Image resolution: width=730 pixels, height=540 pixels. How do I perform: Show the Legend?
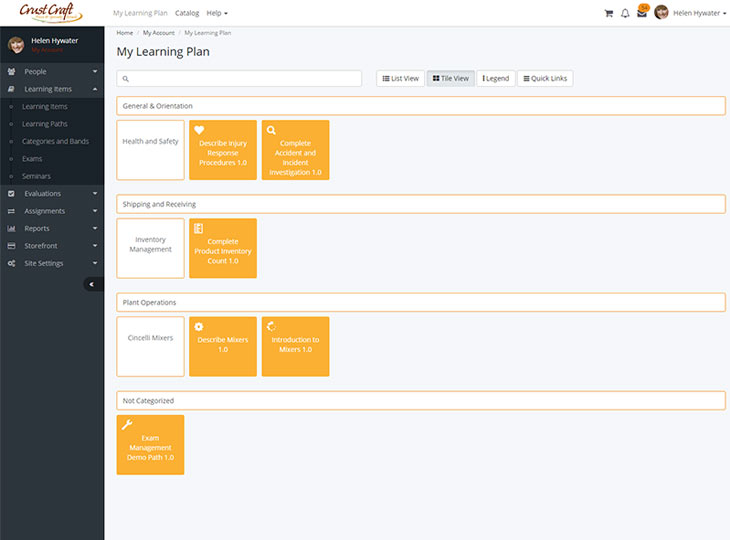click(x=495, y=78)
